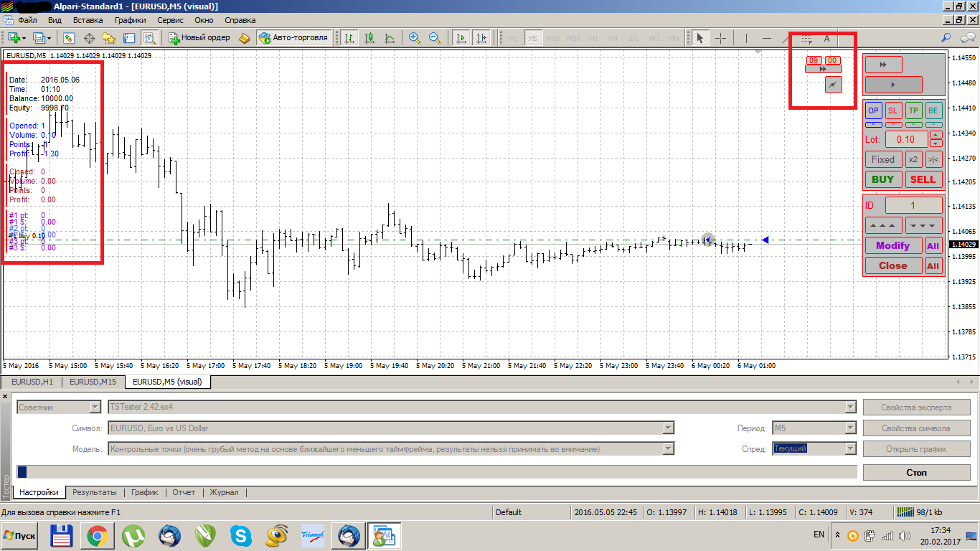Select the text label A tool
980x551 pixels.
[826, 37]
